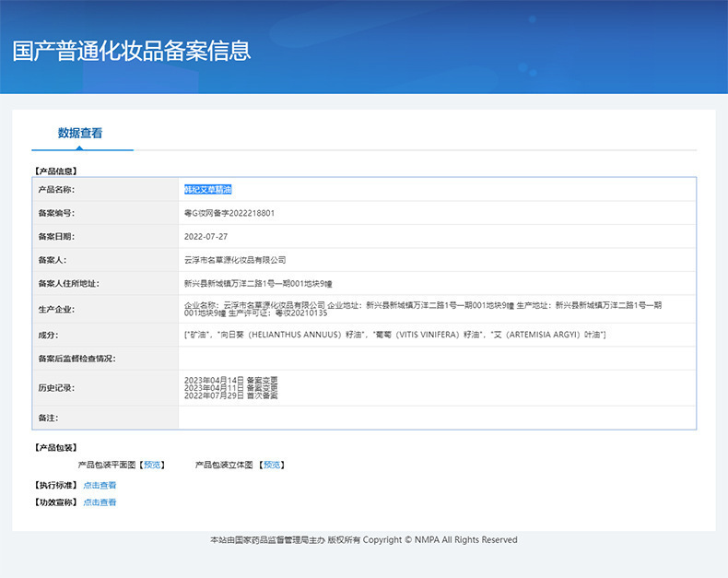This screenshot has width=728, height=578.
Task: Click the 备案人住所地址 address text
Action: [x=258, y=283]
